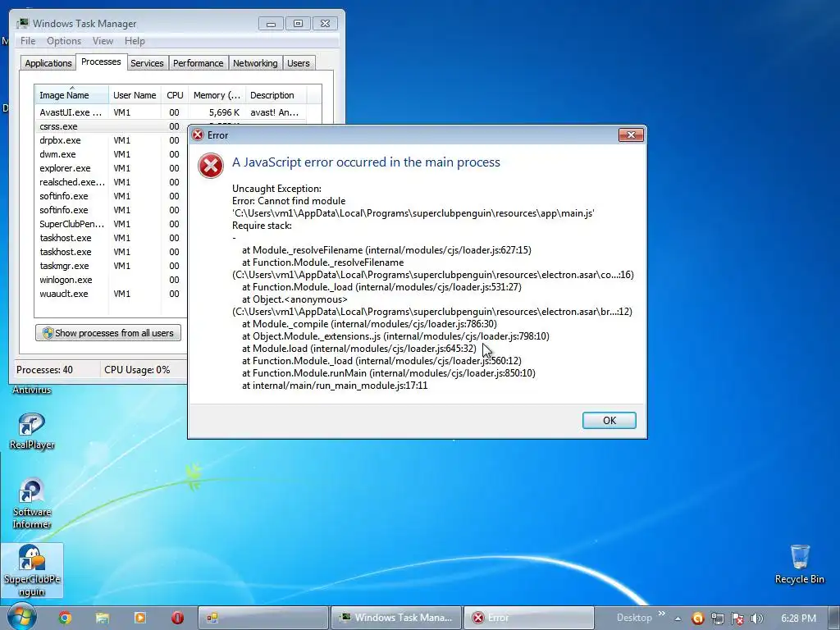Select the taskmgr.exe process row
This screenshot has height=630, width=840.
tap(112, 266)
